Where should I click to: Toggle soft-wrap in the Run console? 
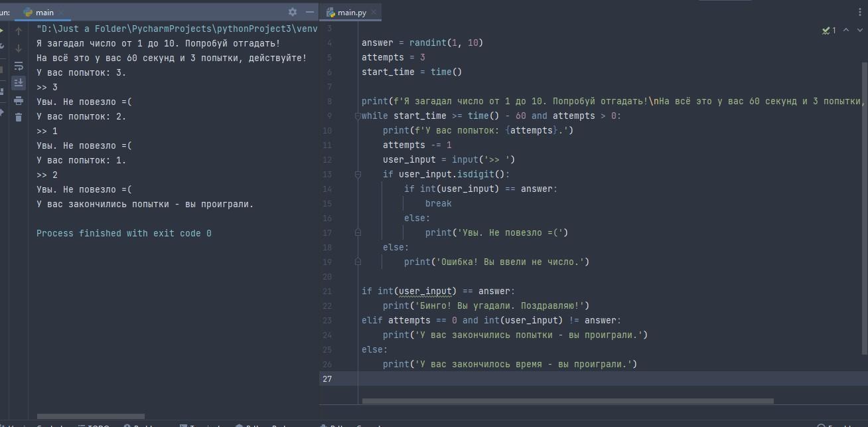click(19, 66)
